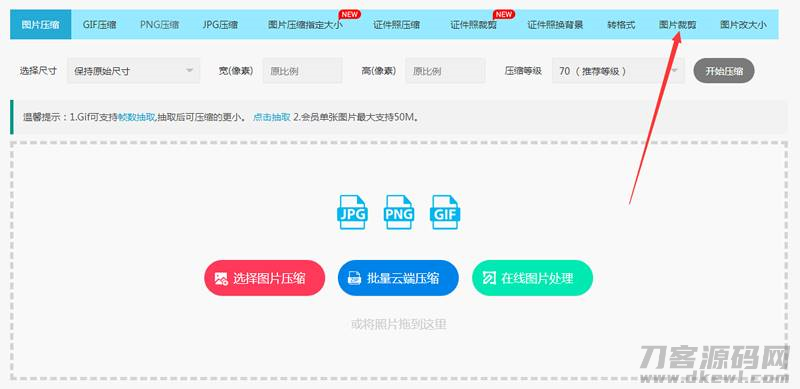
Task: Click the red 选择图片压缩 button
Action: coord(264,278)
